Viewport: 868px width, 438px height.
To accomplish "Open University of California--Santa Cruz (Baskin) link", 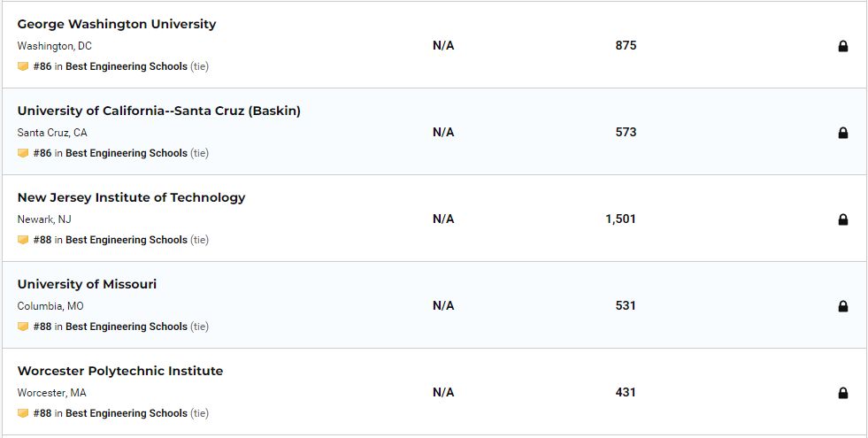I will pyautogui.click(x=158, y=111).
